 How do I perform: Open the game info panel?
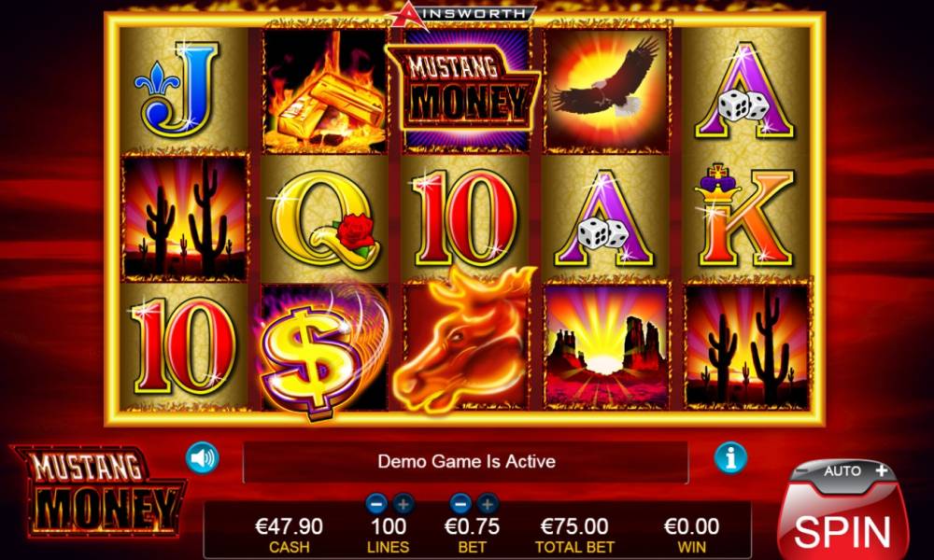tap(731, 457)
